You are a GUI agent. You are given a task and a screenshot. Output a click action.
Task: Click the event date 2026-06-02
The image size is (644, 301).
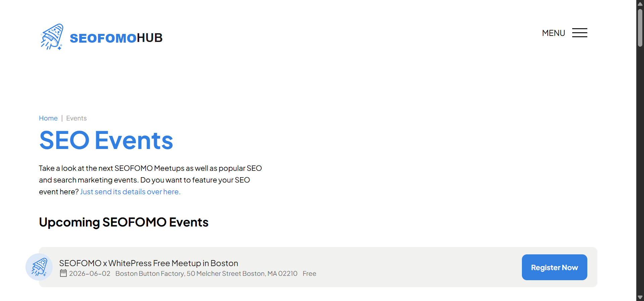pos(89,273)
